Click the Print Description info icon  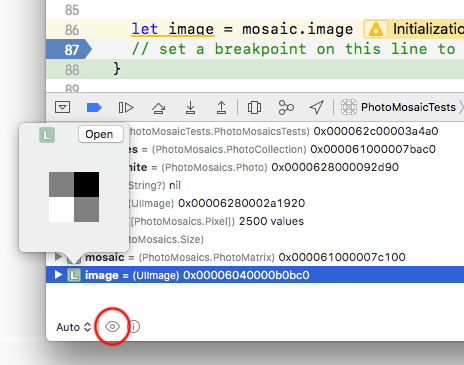pyautogui.click(x=134, y=327)
